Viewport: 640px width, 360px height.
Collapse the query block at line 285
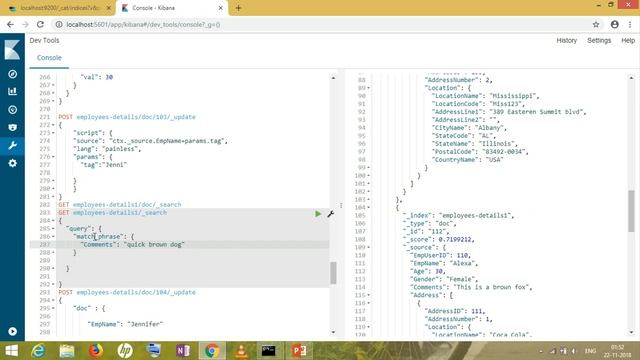[x=53, y=229]
